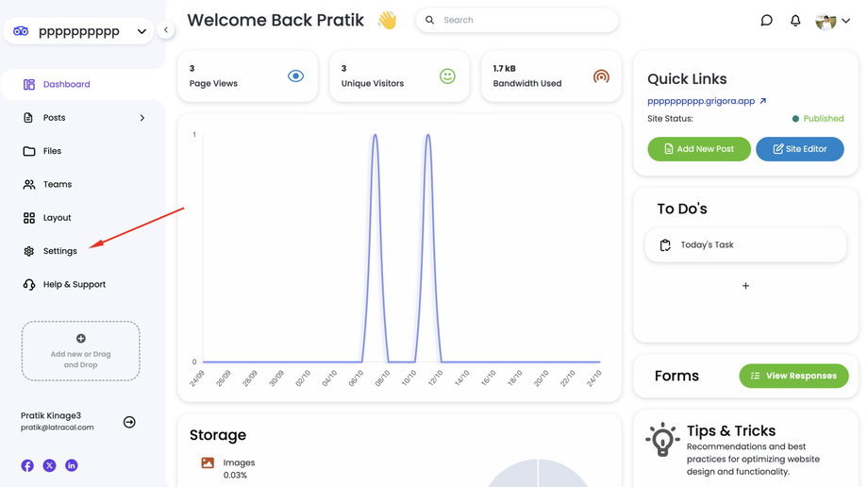
Task: Open the X (Twitter) icon
Action: pos(49,465)
